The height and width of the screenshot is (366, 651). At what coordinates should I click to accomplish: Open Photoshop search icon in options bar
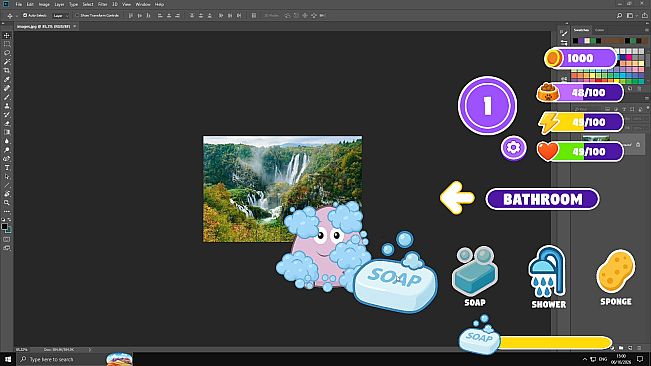click(619, 15)
